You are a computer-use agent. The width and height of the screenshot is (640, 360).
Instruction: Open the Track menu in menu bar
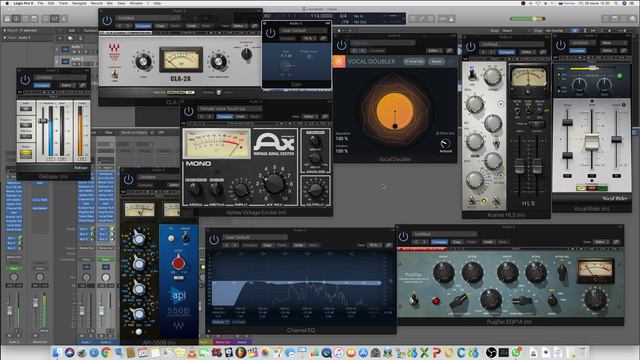63,3
